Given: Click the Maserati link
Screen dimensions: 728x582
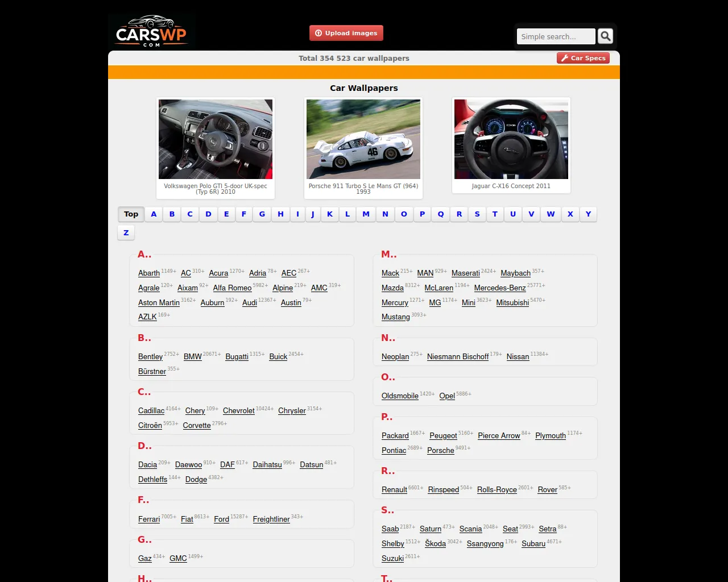Looking at the screenshot, I should point(466,273).
